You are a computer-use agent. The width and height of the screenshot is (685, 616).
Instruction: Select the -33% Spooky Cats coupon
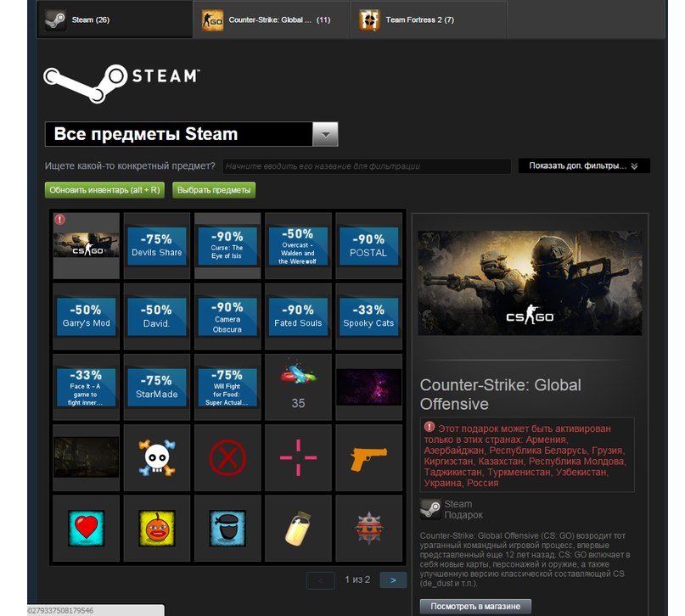point(368,316)
